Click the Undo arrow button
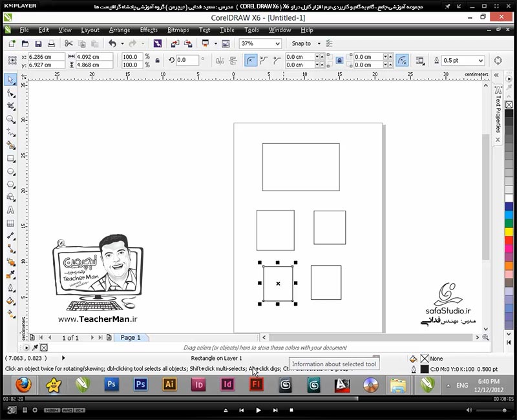This screenshot has height=420, width=517. pyautogui.click(x=112, y=43)
